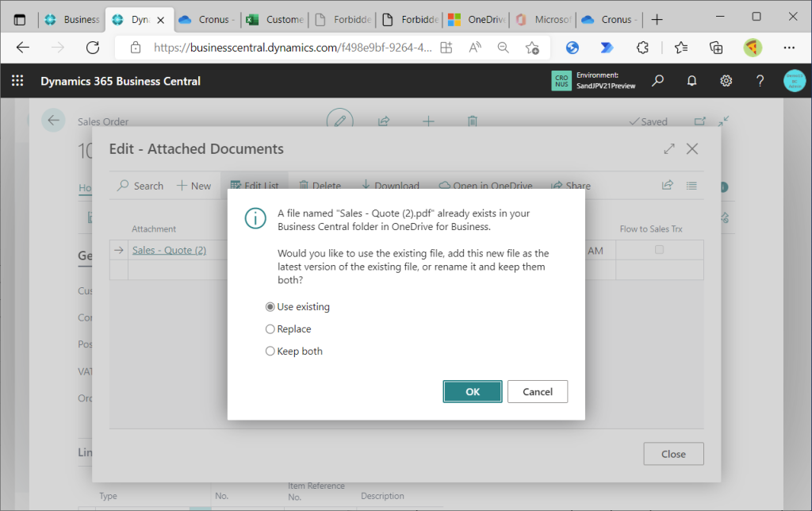The image size is (812, 511).
Task: Create a new Sales Order with plus icon
Action: pos(428,121)
